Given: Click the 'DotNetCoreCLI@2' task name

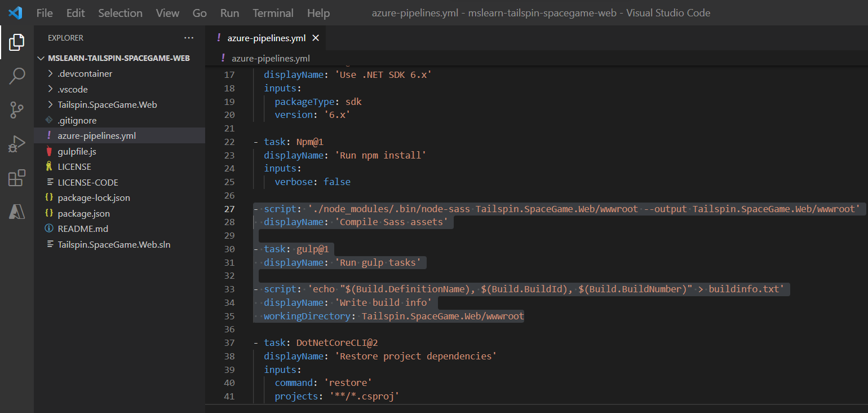Looking at the screenshot, I should pos(336,342).
